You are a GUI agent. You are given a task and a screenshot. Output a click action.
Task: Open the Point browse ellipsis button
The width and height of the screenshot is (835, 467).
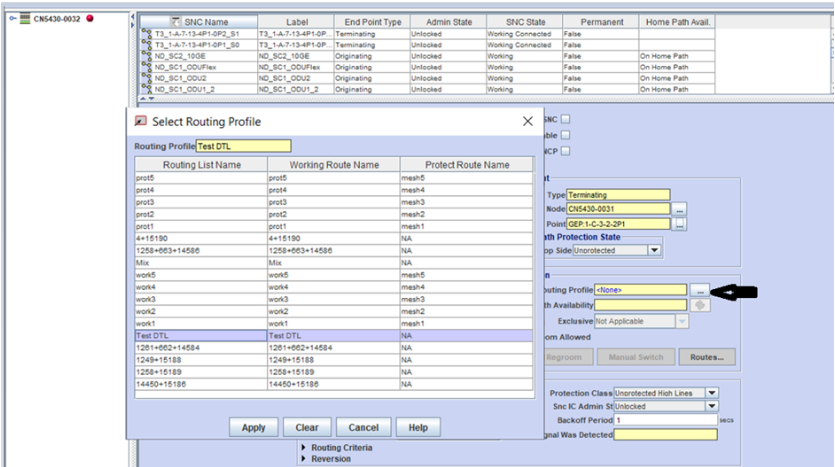coord(679,224)
